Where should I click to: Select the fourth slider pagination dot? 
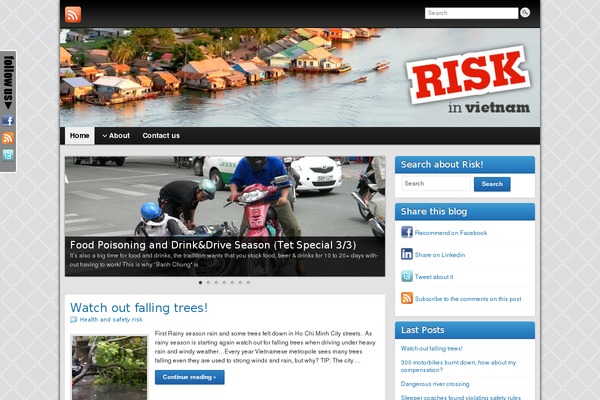[x=225, y=282]
